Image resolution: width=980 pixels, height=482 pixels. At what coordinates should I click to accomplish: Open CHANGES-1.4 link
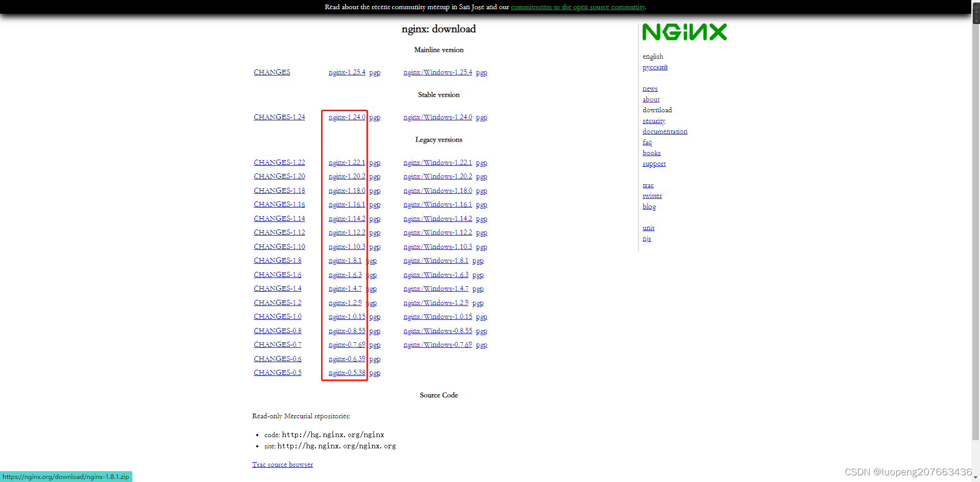[x=278, y=289]
